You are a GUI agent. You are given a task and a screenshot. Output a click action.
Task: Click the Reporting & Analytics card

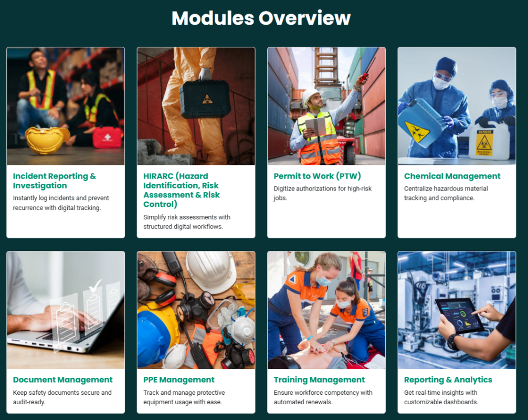(456, 331)
